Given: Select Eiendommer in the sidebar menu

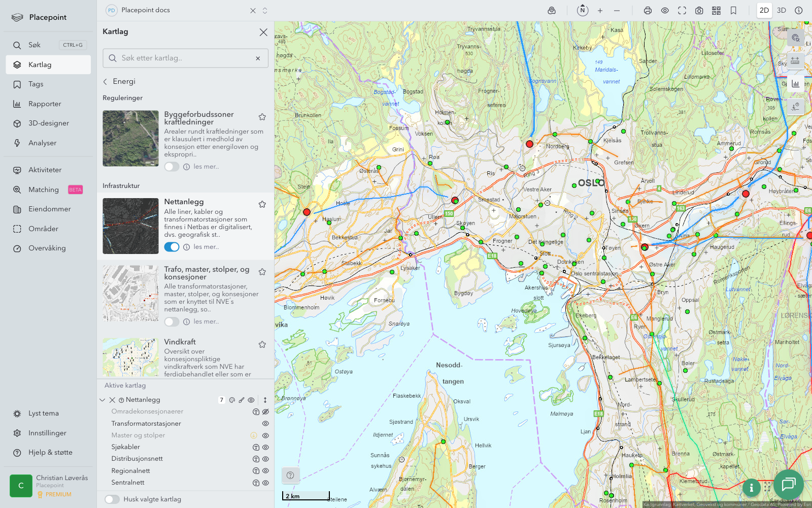Looking at the screenshot, I should [x=49, y=209].
